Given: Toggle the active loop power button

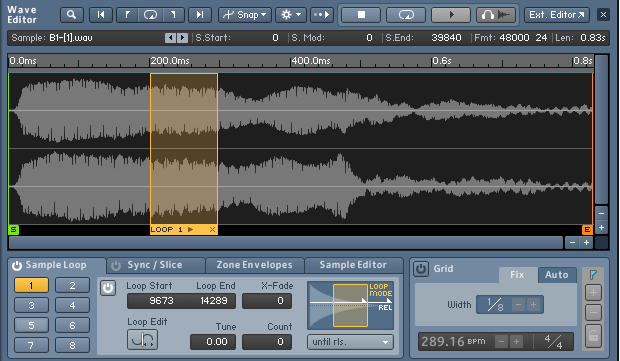Looking at the screenshot, I should pyautogui.click(x=108, y=288).
